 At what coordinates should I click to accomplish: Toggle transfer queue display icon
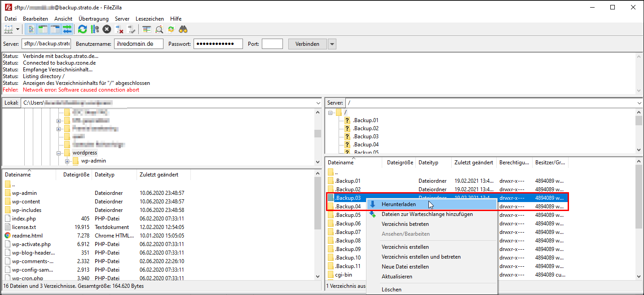67,29
